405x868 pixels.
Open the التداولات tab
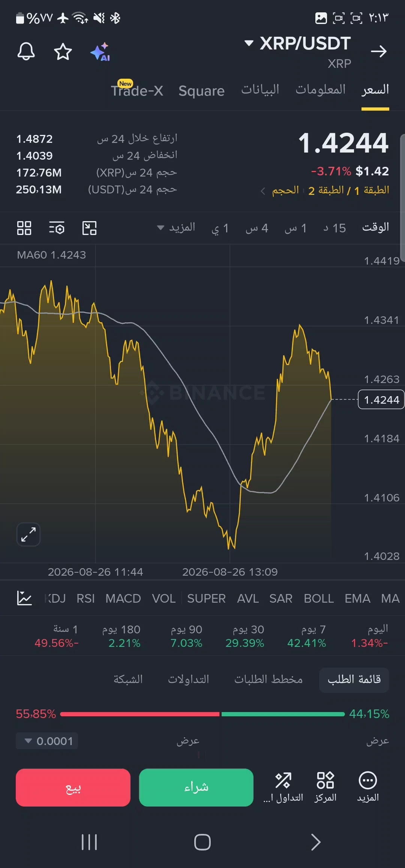point(189,679)
